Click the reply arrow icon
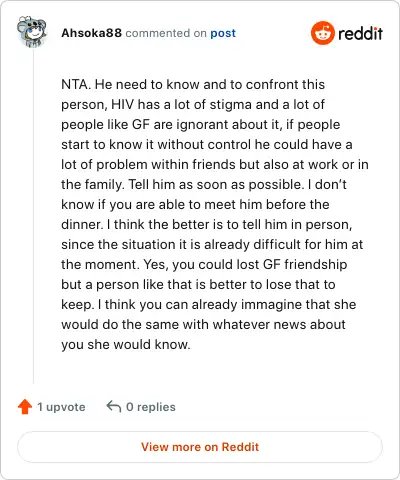The image size is (400, 480). pos(113,406)
